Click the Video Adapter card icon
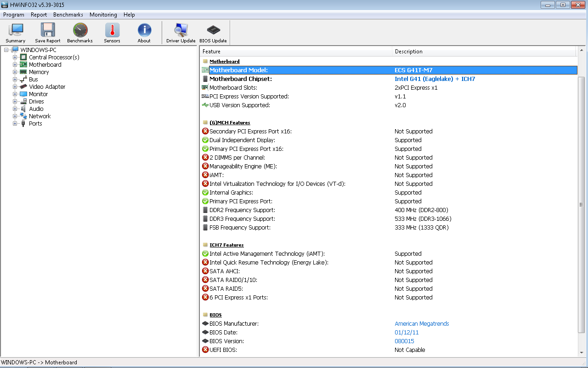Screen dimensions: 588x368 click(x=23, y=86)
